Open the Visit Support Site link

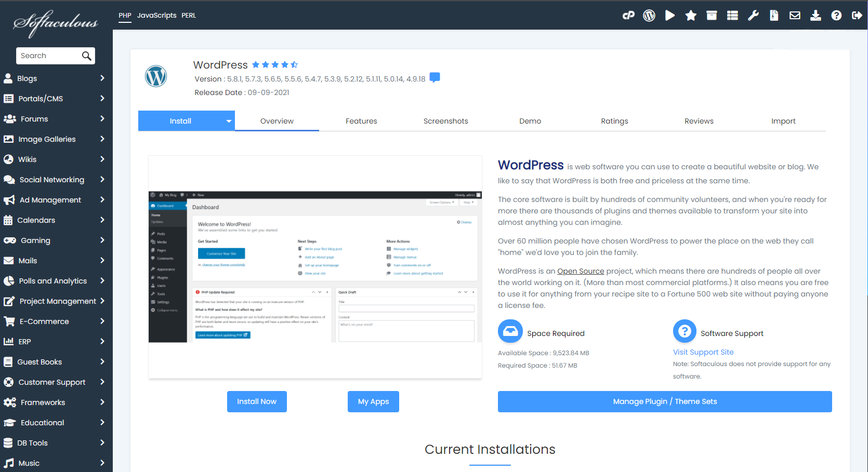point(703,352)
